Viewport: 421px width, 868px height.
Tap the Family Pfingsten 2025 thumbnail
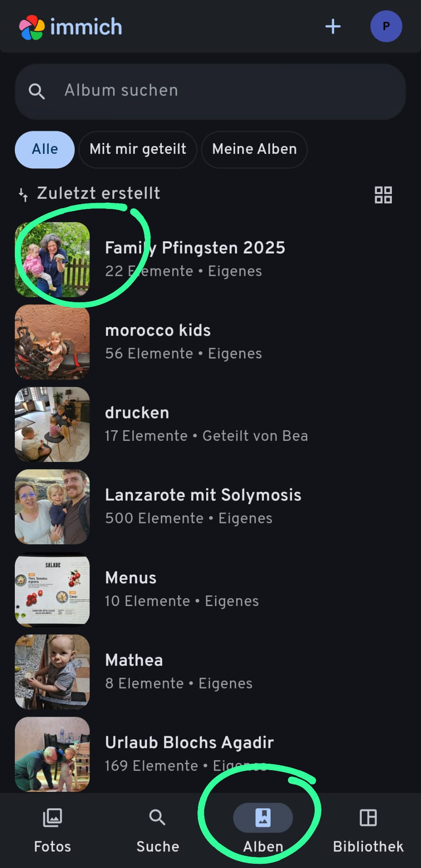[53, 259]
